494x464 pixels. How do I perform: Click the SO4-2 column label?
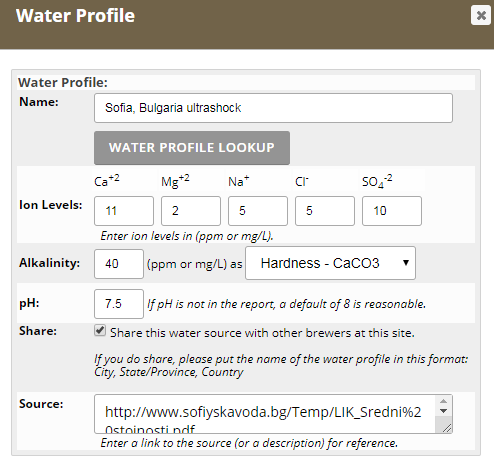tap(377, 181)
